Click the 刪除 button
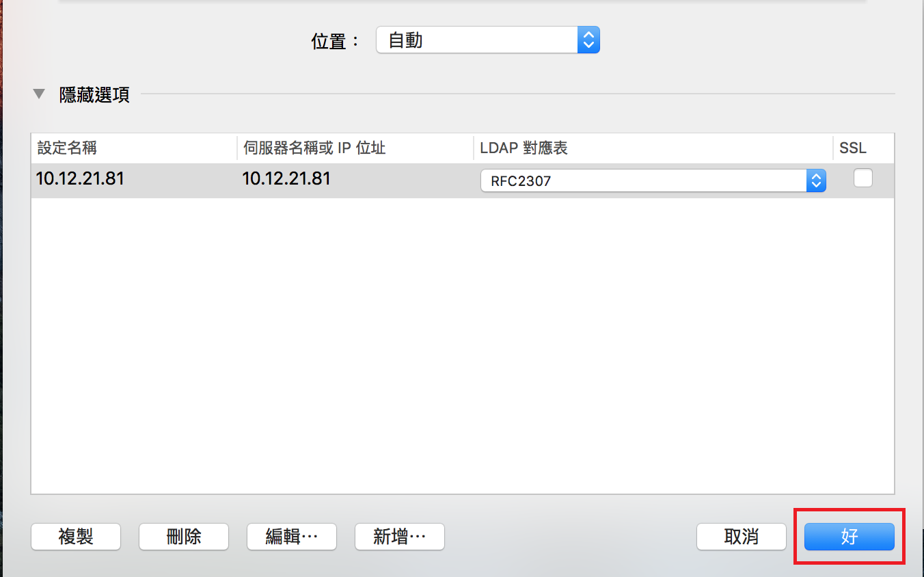 (x=183, y=537)
